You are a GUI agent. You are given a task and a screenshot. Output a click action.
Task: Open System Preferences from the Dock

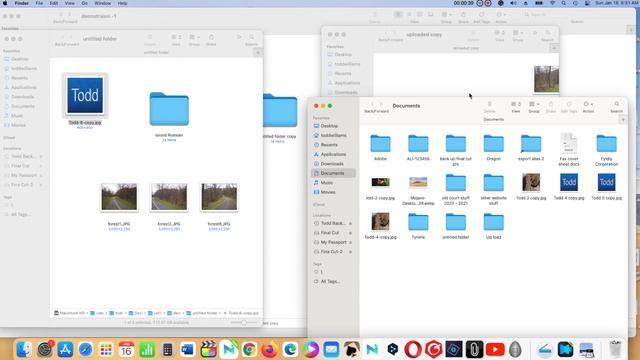coord(44,349)
